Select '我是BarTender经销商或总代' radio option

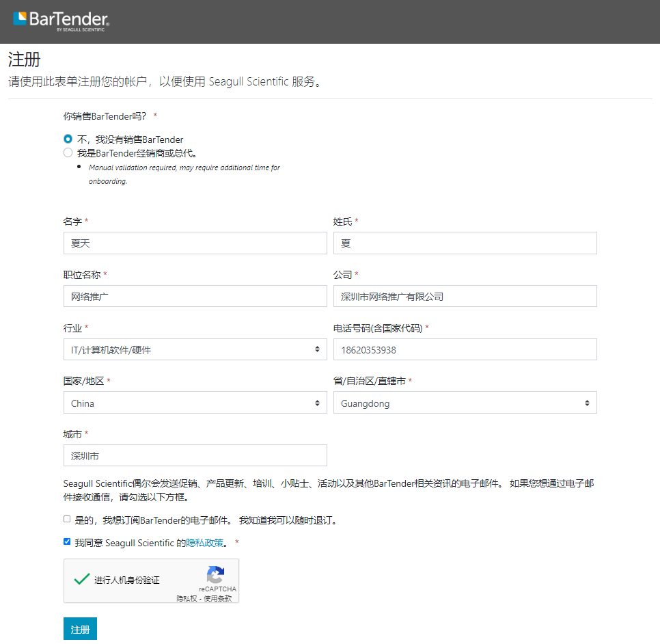coord(68,152)
